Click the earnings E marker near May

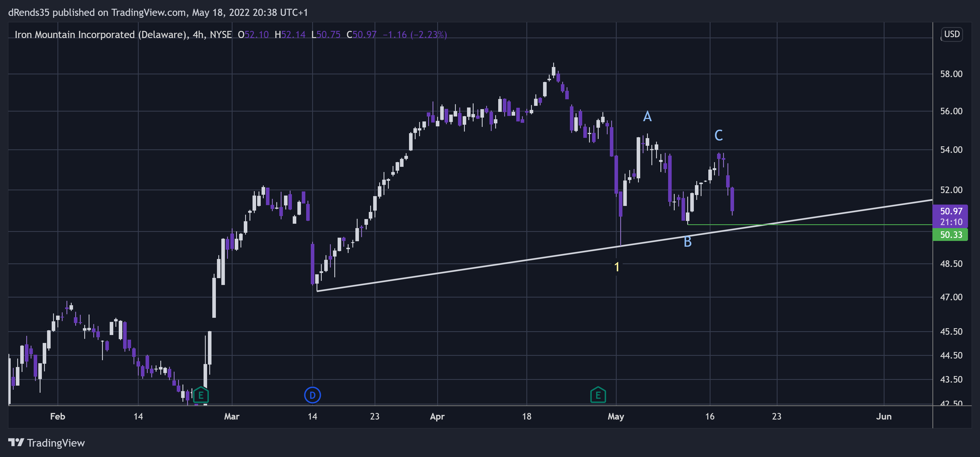click(598, 395)
